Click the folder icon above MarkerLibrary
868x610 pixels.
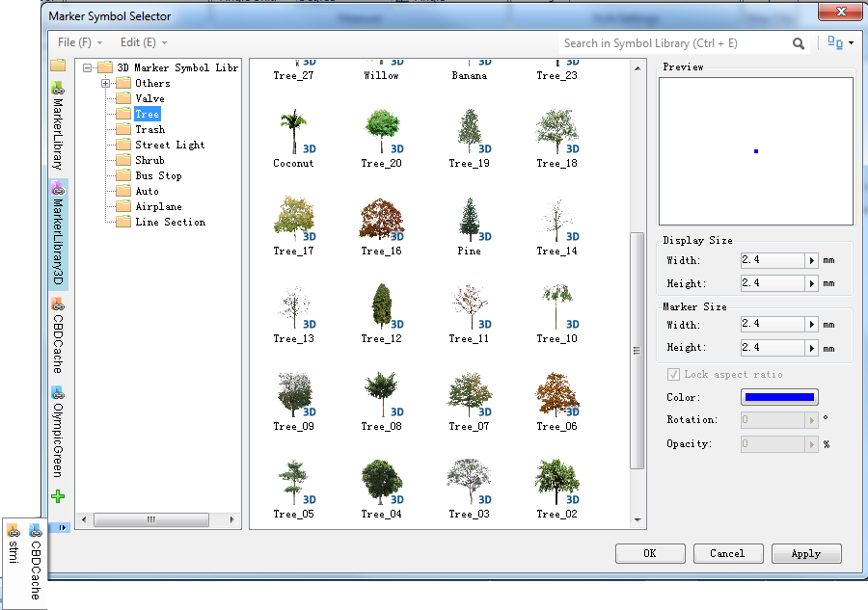click(x=58, y=66)
